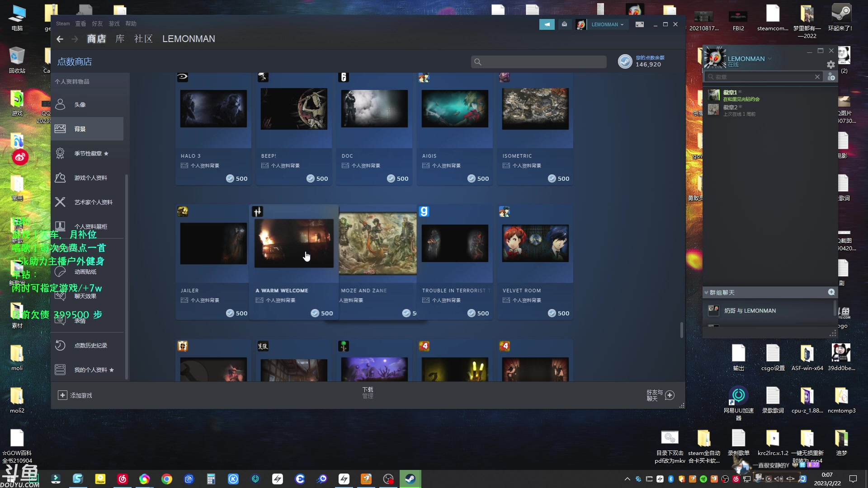Open the TROUBLE IN TERRORIST background item

point(455,262)
